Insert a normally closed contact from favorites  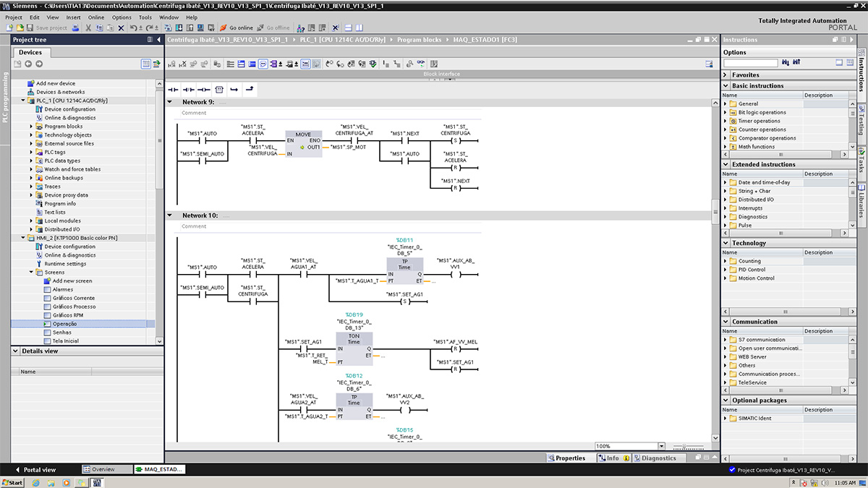coord(188,90)
